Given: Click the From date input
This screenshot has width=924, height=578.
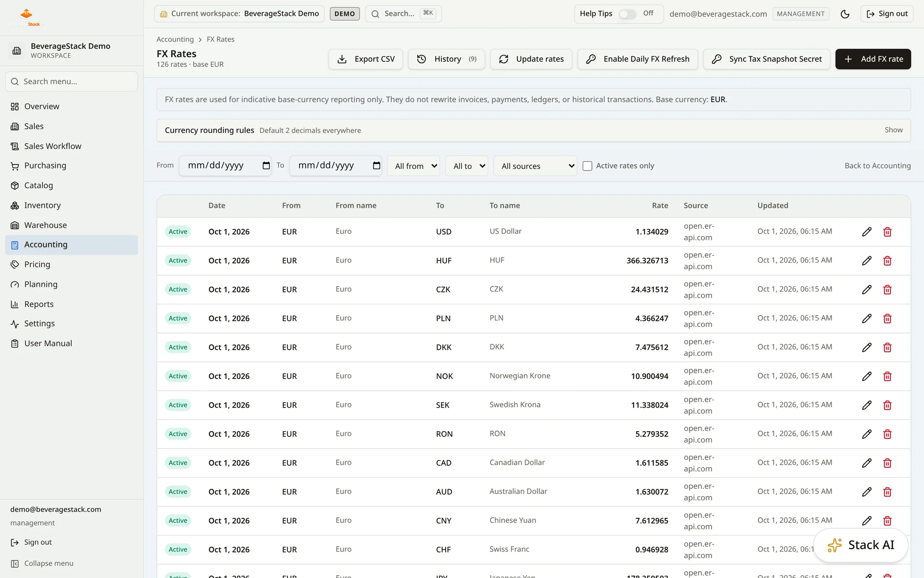Looking at the screenshot, I should (225, 166).
